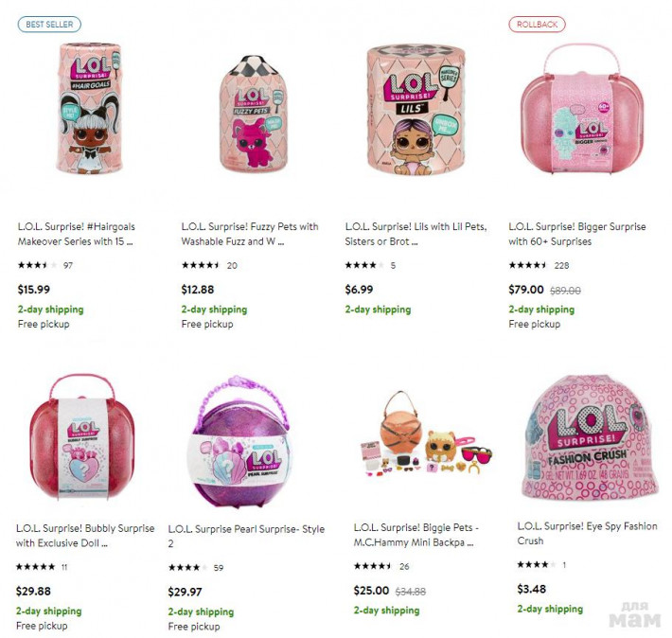Open the red Bubbly Surprise case image
Image resolution: width=672 pixels, height=638 pixels.
point(82,437)
